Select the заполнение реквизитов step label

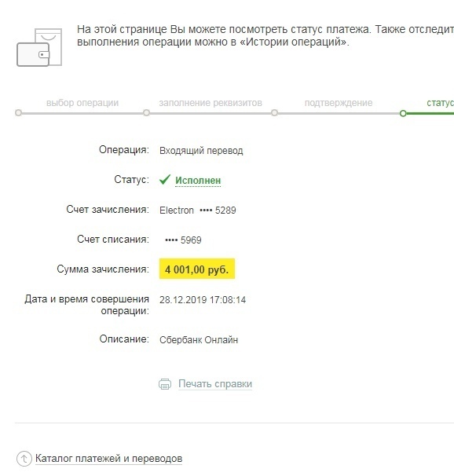tap(211, 103)
